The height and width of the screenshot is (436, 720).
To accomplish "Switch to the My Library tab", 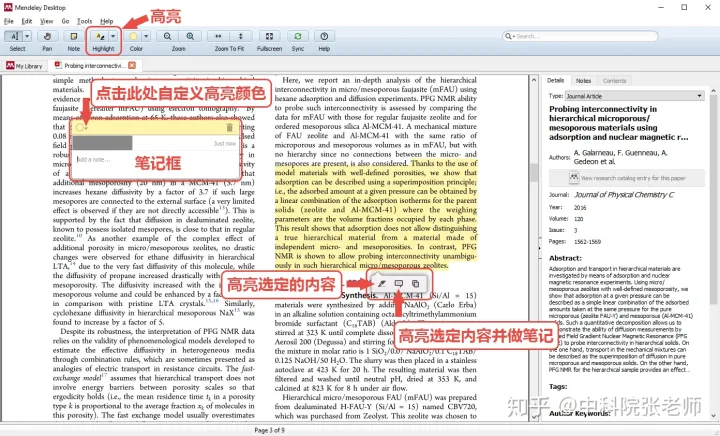I will tap(24, 66).
